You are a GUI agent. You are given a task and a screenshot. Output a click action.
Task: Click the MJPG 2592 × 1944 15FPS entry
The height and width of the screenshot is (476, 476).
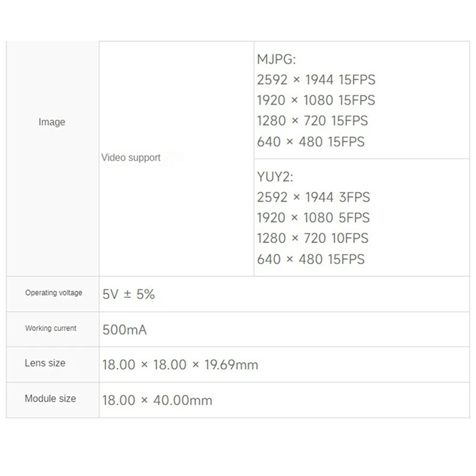[x=316, y=80]
